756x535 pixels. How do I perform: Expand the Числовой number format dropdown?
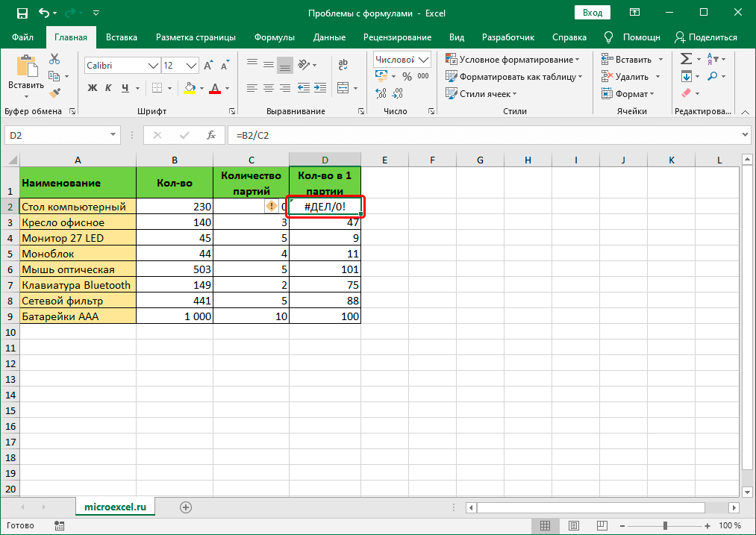pos(425,60)
